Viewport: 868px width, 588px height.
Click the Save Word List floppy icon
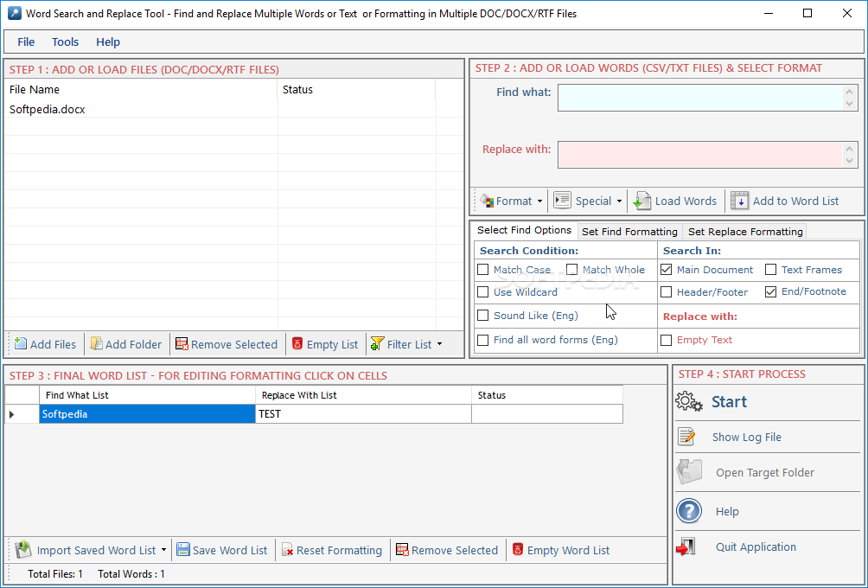tap(182, 550)
